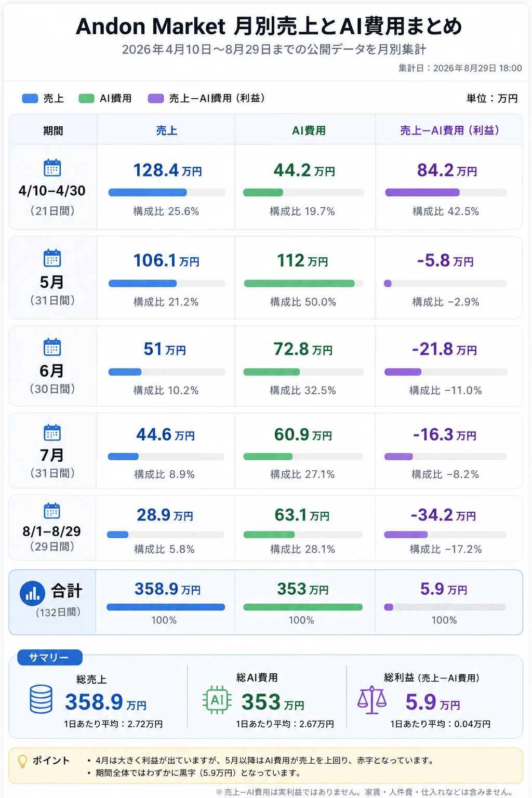Screen dimensions: 532x798
Task: Click the 28.9 万円 August sales value
Action: pyautogui.click(x=165, y=515)
